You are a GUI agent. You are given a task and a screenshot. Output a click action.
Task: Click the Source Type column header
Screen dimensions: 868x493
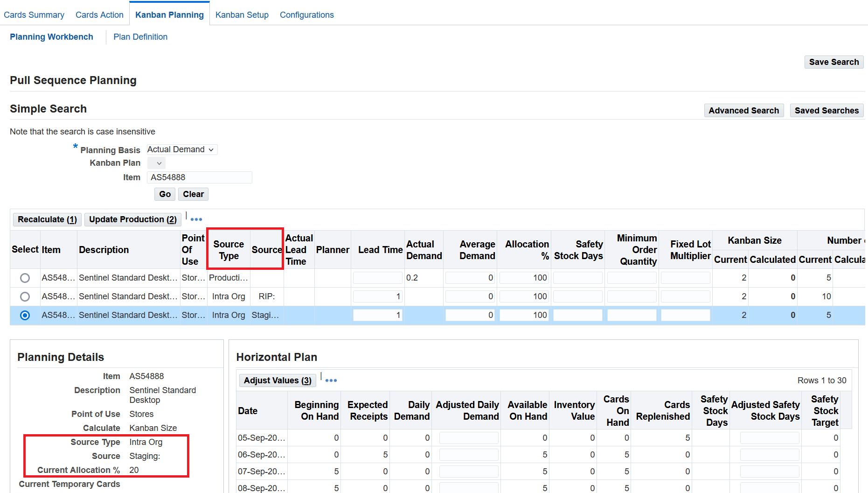coord(229,250)
